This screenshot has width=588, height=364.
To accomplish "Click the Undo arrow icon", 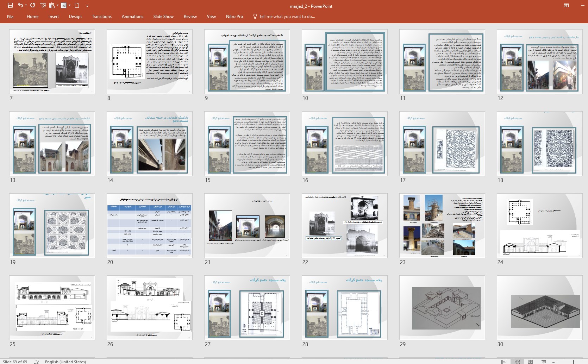I will click(x=20, y=5).
